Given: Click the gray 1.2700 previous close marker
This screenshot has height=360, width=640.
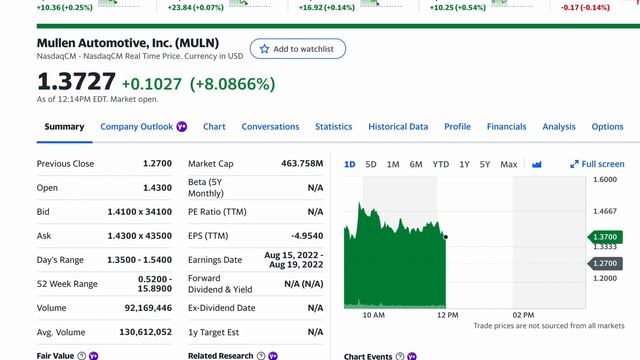Looking at the screenshot, I should tap(605, 263).
